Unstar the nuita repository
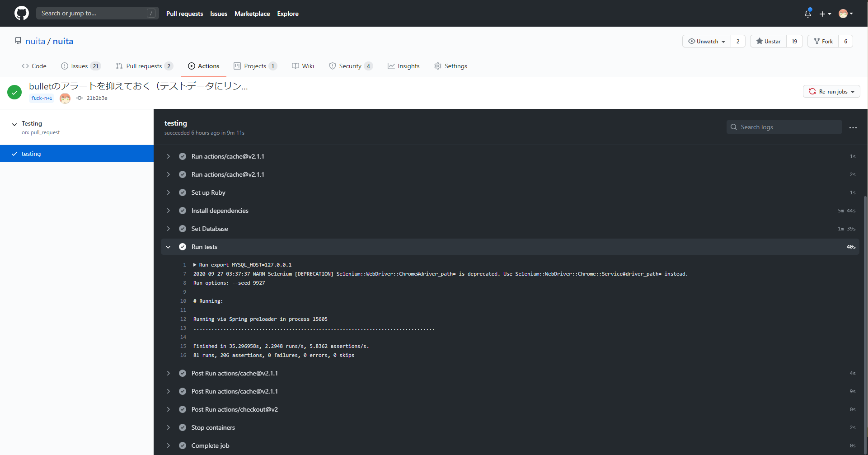 [768, 41]
